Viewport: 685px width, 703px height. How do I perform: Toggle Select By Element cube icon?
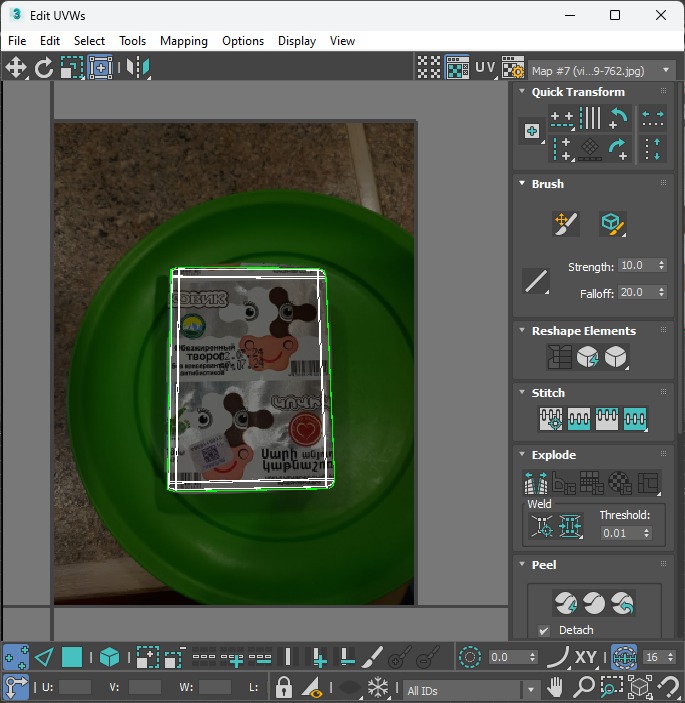tap(109, 657)
